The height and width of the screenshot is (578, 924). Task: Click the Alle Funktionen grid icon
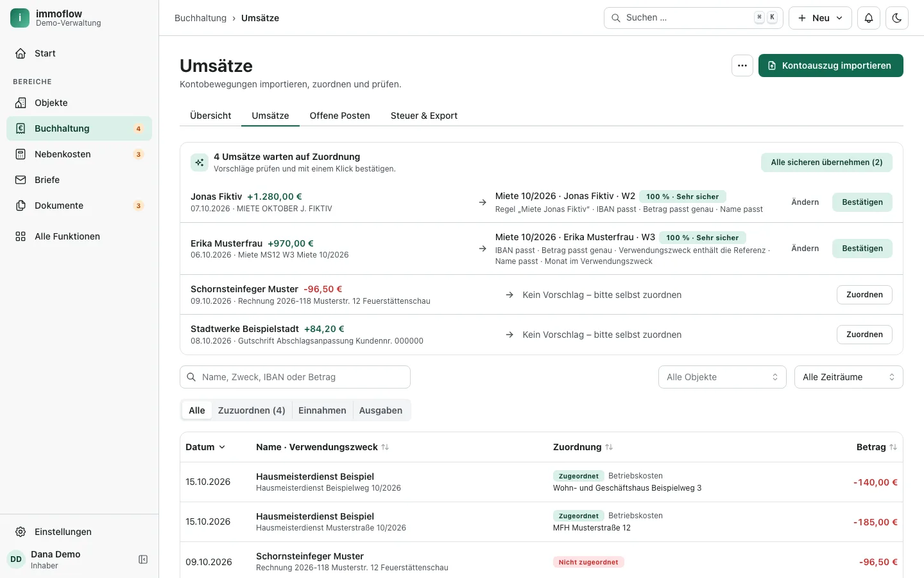coord(21,236)
